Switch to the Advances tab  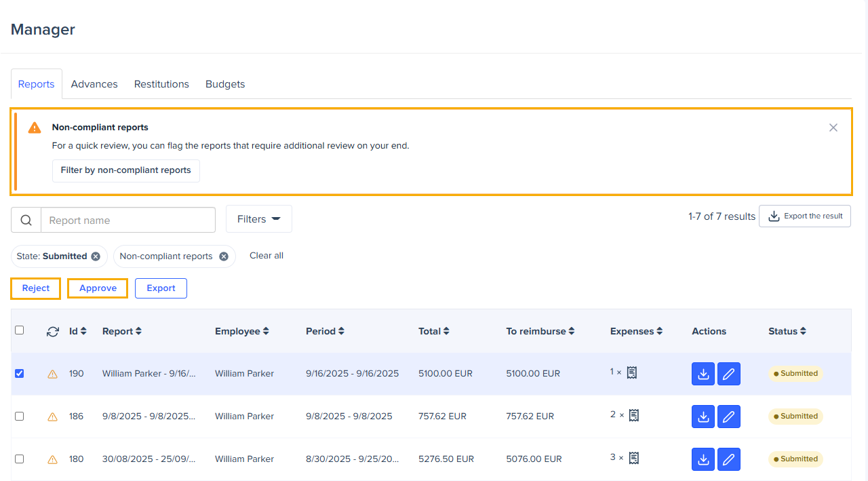tap(94, 84)
